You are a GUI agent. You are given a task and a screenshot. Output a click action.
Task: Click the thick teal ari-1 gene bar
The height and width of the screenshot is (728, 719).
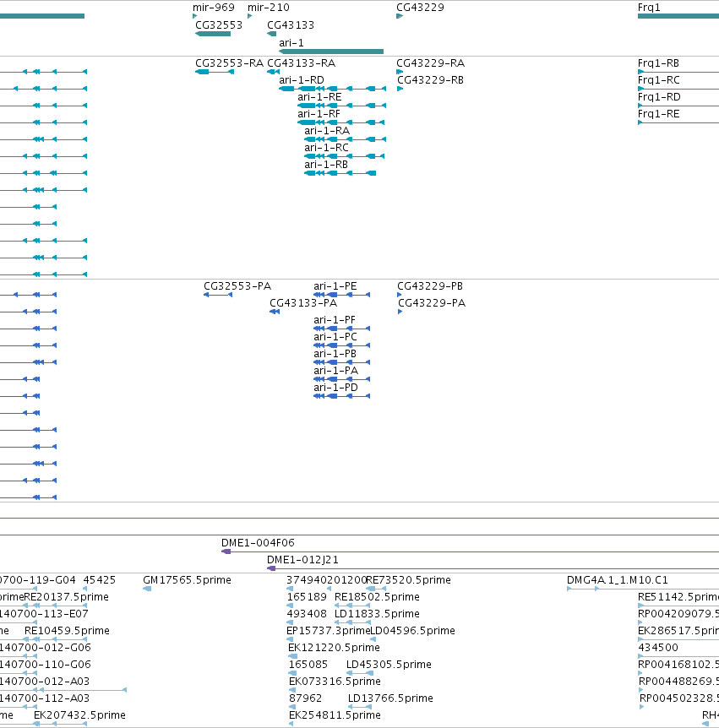coord(331,52)
